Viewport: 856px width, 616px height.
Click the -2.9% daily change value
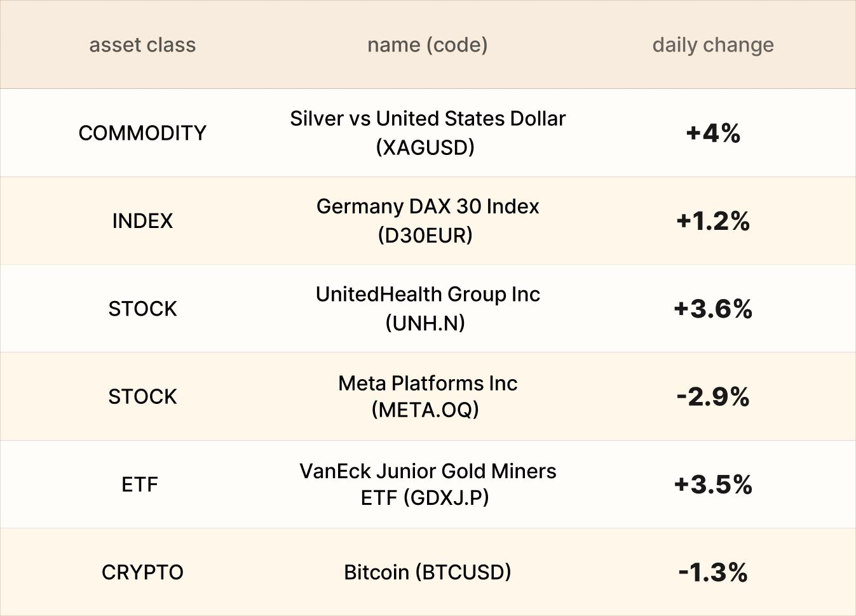point(713,397)
